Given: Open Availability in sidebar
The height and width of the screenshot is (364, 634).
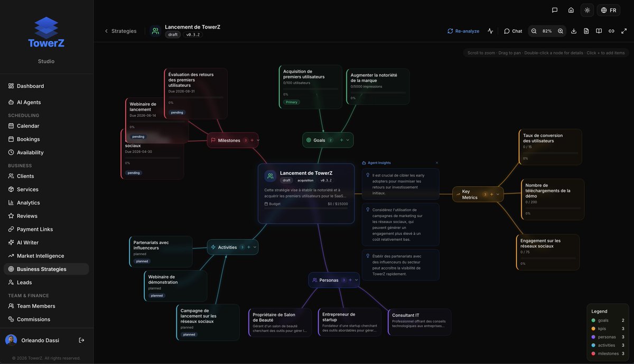Looking at the screenshot, I should tap(46, 153).
